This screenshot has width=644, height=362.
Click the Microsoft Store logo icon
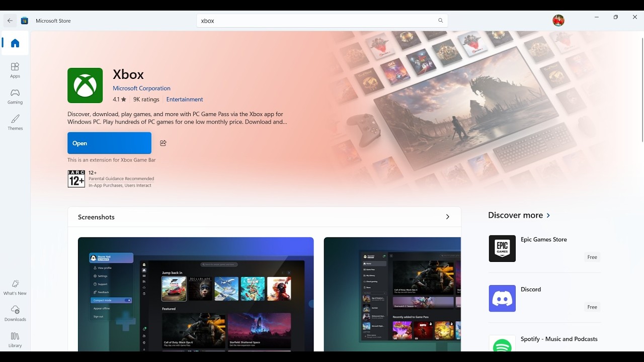click(x=24, y=21)
